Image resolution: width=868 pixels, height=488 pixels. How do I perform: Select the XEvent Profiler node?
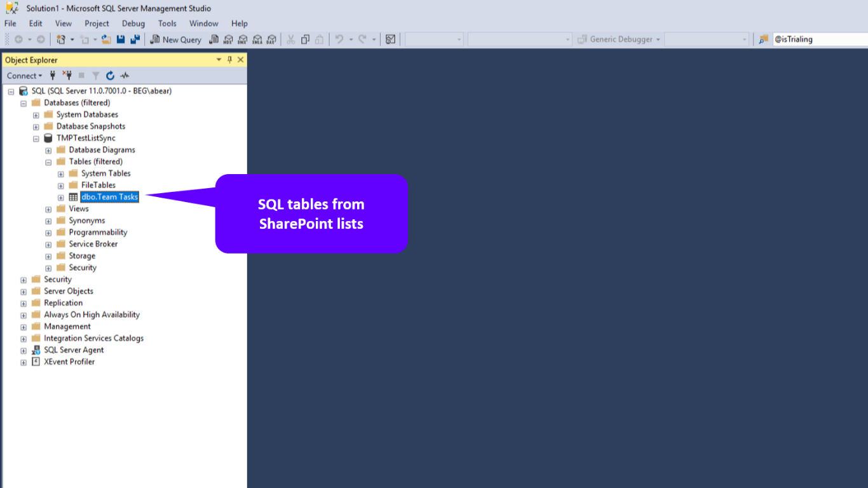click(x=69, y=362)
